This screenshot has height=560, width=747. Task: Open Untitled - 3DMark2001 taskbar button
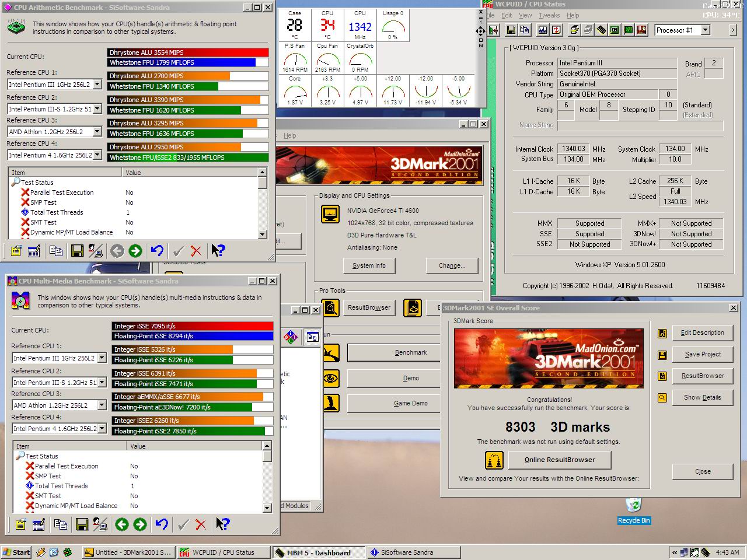128,552
